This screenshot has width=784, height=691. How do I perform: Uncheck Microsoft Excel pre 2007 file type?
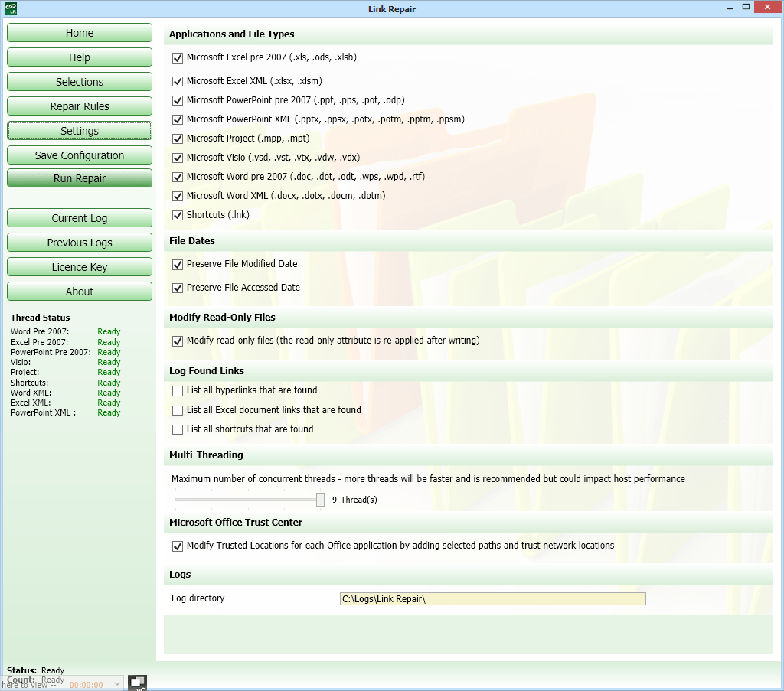point(177,57)
